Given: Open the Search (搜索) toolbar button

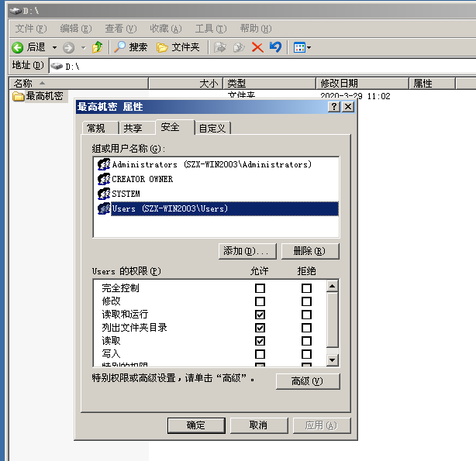Looking at the screenshot, I should [131, 47].
